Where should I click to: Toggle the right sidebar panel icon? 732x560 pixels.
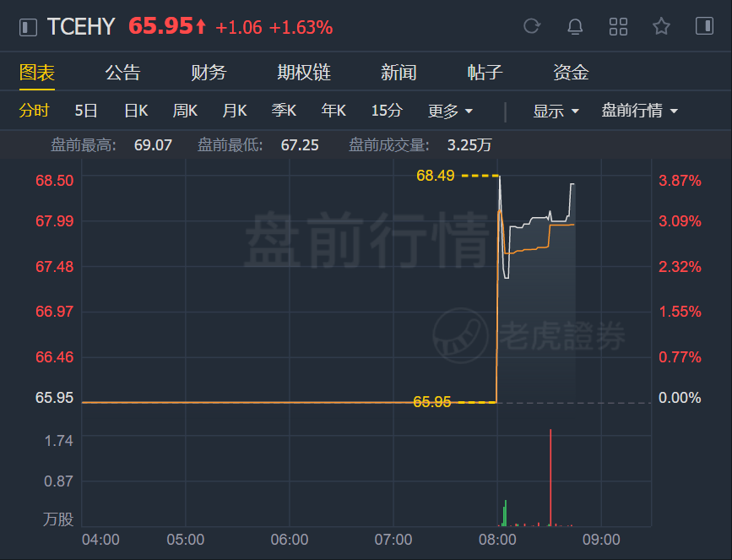pyautogui.click(x=704, y=26)
